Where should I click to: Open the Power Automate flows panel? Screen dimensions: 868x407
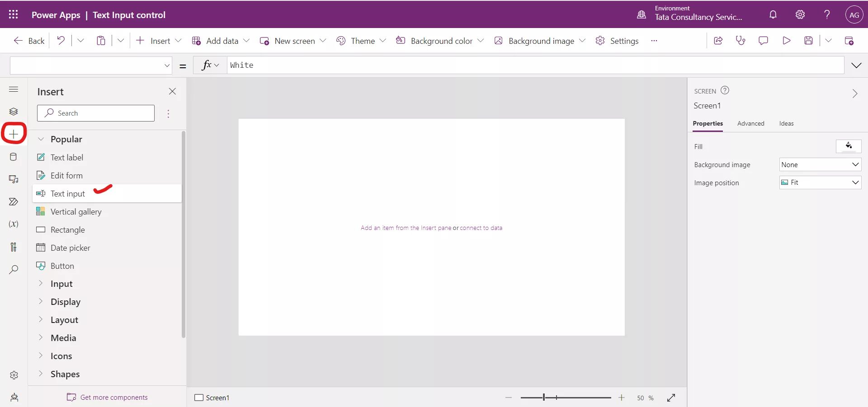[x=14, y=202]
